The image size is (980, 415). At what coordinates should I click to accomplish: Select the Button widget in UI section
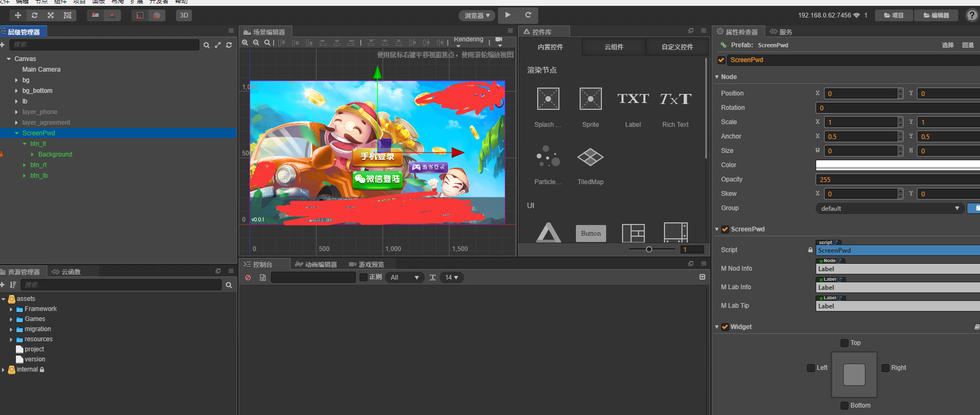tap(591, 234)
